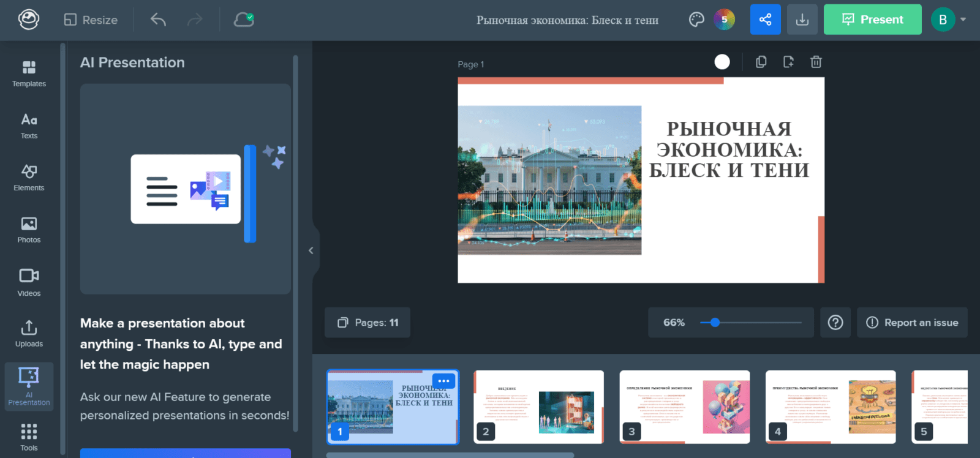Click the blue Share button
Viewport: 980px width, 458px height.
(x=766, y=20)
